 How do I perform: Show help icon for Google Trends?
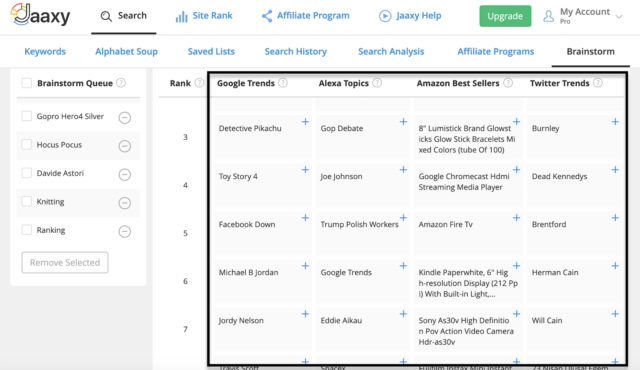283,83
